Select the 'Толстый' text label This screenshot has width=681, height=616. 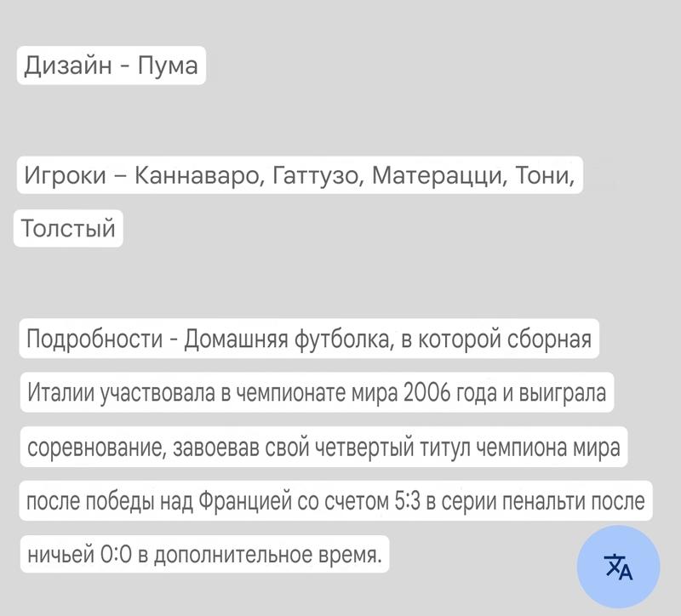point(68,228)
